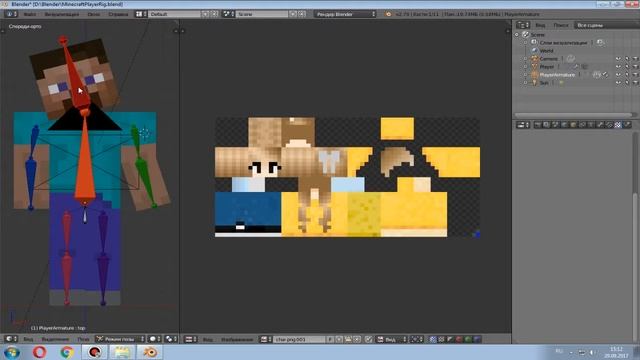Open the World tab in properties editor

click(564, 125)
